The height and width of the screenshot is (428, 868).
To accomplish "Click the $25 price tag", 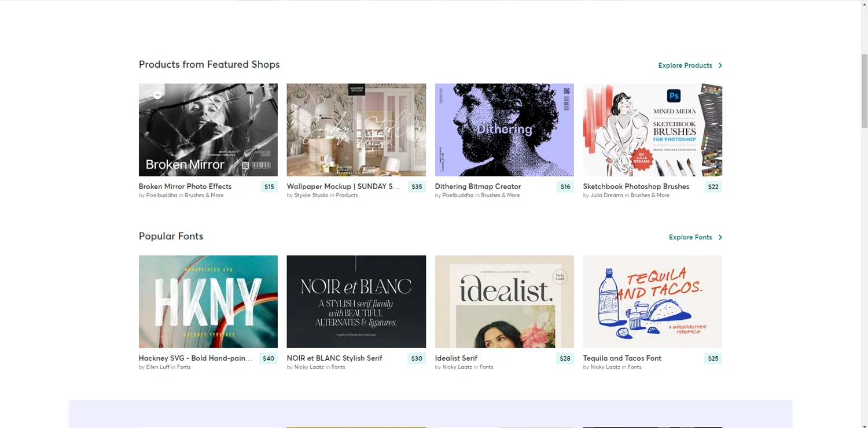I will 713,359.
